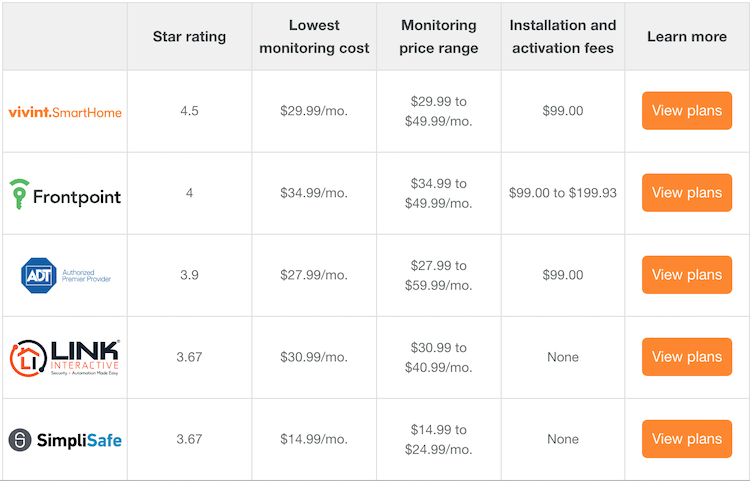Select View plans for SimpliSafe
The image size is (750, 481).
[x=686, y=439]
